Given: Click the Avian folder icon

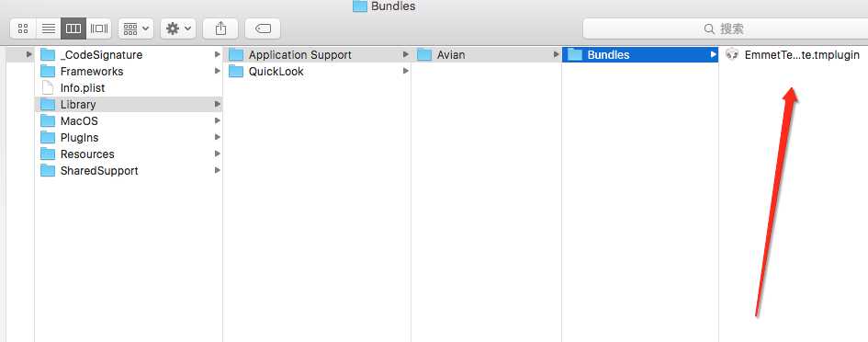Looking at the screenshot, I should pos(424,54).
